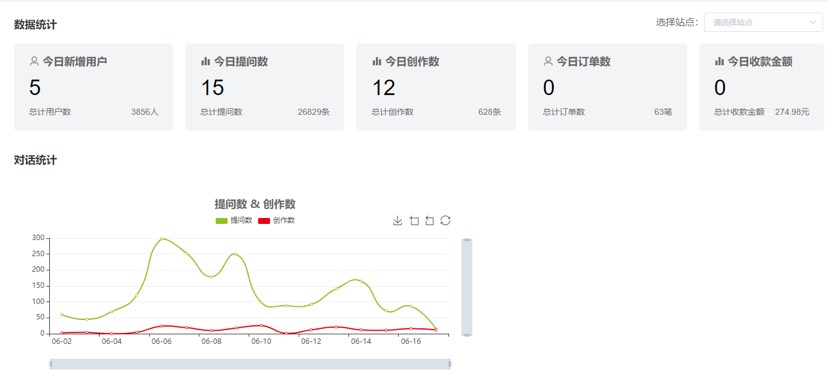This screenshot has width=828, height=390.
Task: Click the 总计收款金额 label
Action: point(739,112)
